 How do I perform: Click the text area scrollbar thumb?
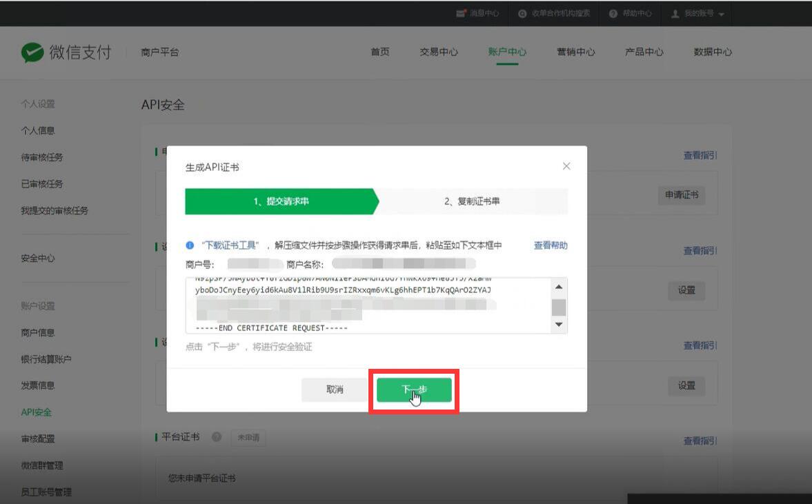(x=559, y=308)
